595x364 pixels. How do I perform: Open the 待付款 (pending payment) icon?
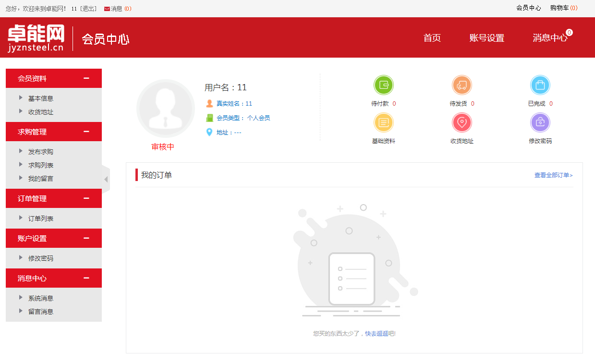coord(383,85)
